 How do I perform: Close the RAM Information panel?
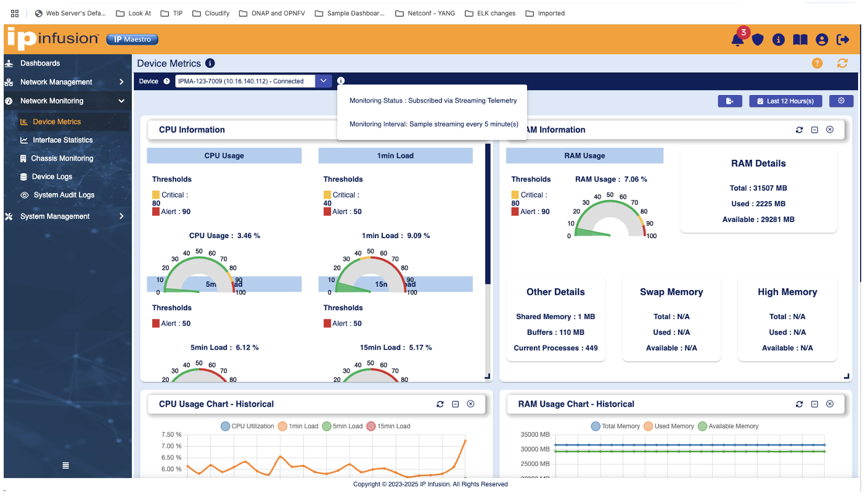pyautogui.click(x=830, y=130)
